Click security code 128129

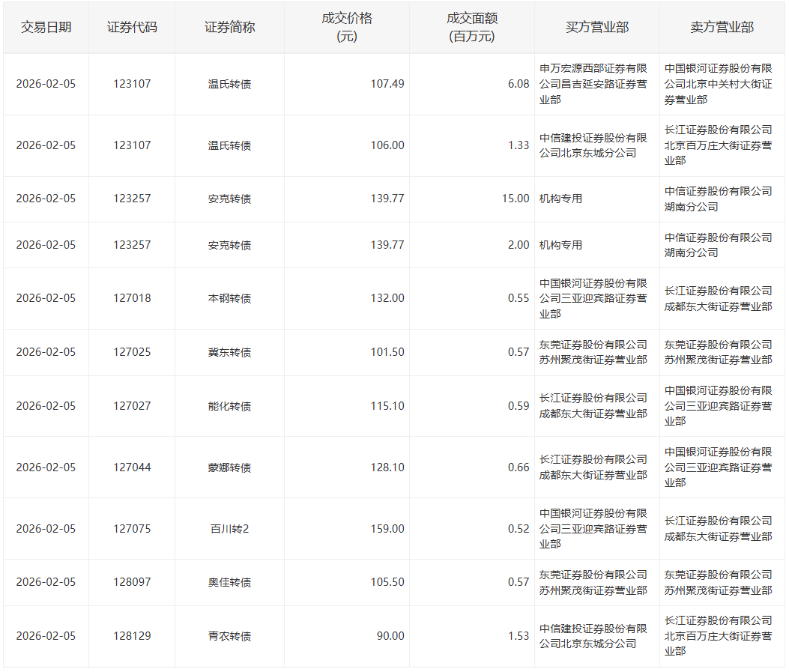(x=132, y=636)
